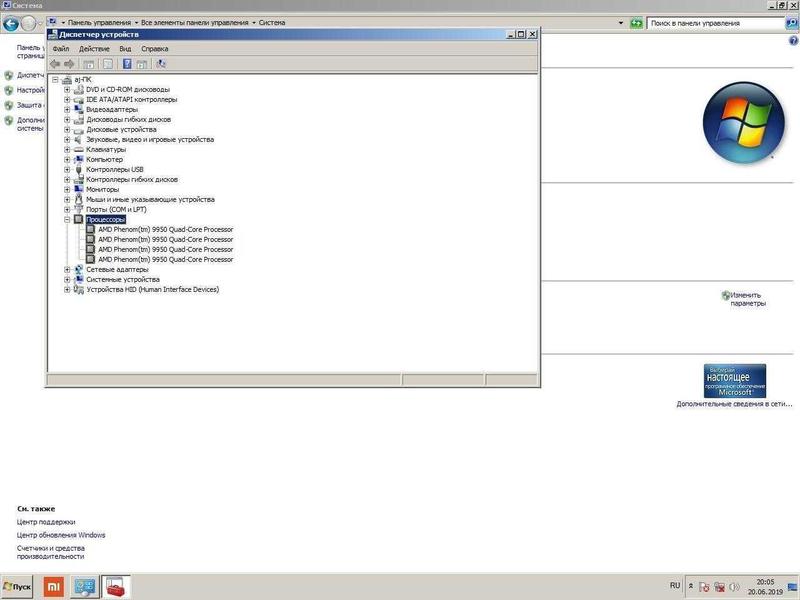Click the Сетевые адаптеры network icon

coord(79,269)
